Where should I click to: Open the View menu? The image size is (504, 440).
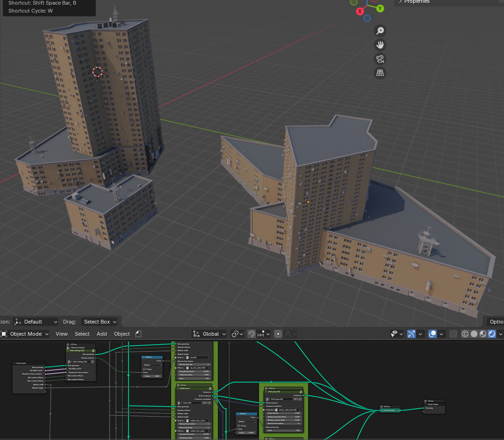[62, 334]
